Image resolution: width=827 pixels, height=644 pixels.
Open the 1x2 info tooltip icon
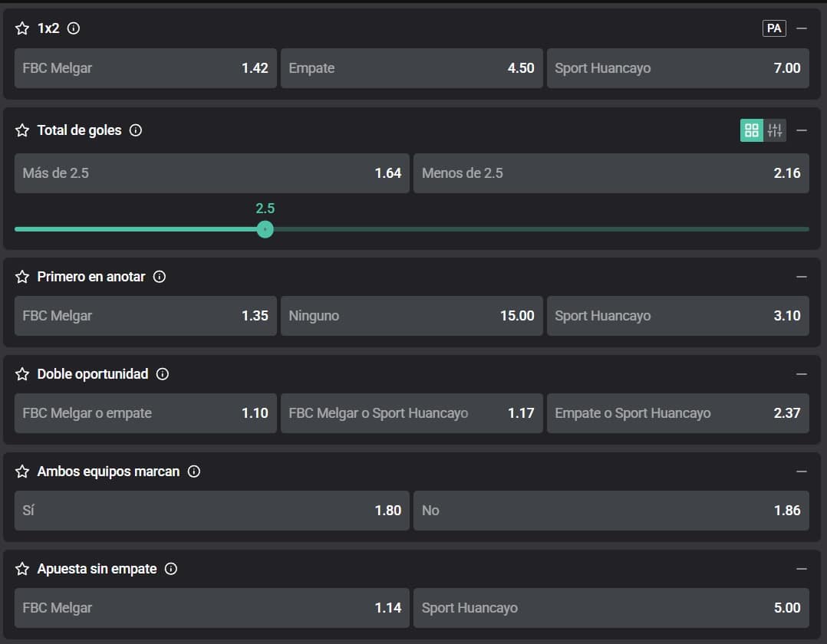click(74, 28)
